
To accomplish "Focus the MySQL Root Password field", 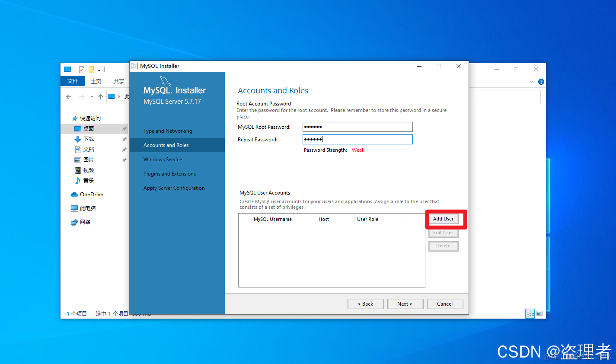I will 357,127.
